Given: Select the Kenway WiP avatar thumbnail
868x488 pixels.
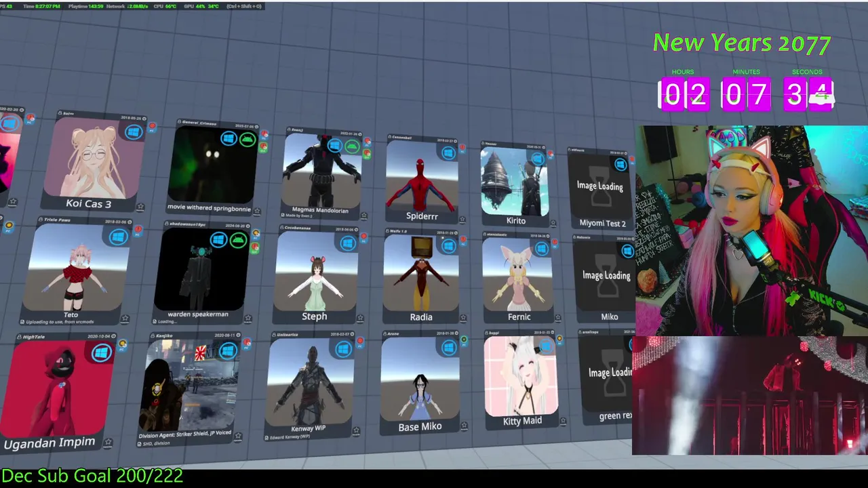Looking at the screenshot, I should pyautogui.click(x=310, y=380).
